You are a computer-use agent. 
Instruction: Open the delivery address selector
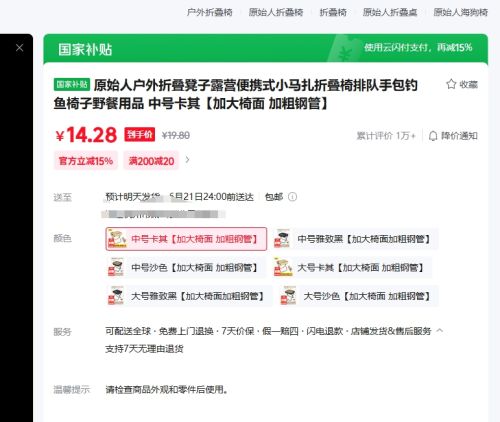(163, 214)
